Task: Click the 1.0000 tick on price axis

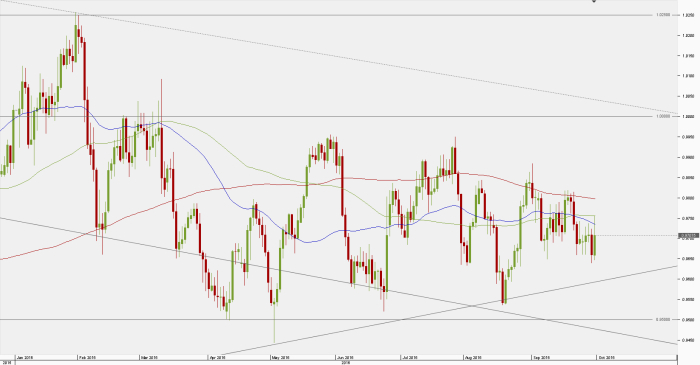Action: (x=688, y=116)
